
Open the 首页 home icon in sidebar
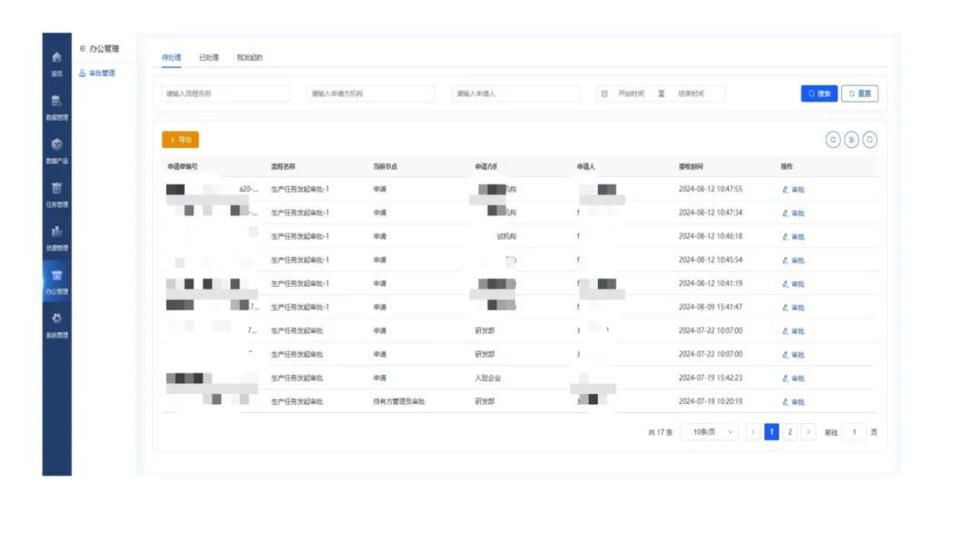tap(57, 57)
